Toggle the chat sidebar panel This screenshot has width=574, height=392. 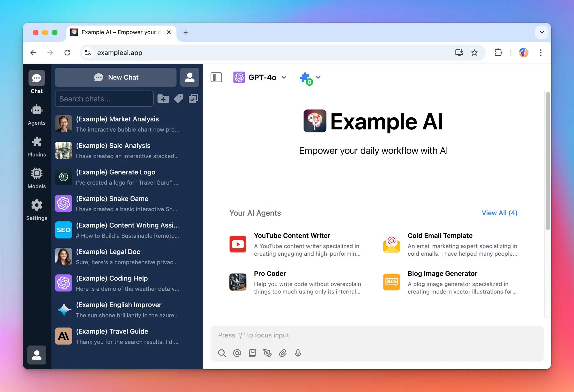pyautogui.click(x=216, y=77)
